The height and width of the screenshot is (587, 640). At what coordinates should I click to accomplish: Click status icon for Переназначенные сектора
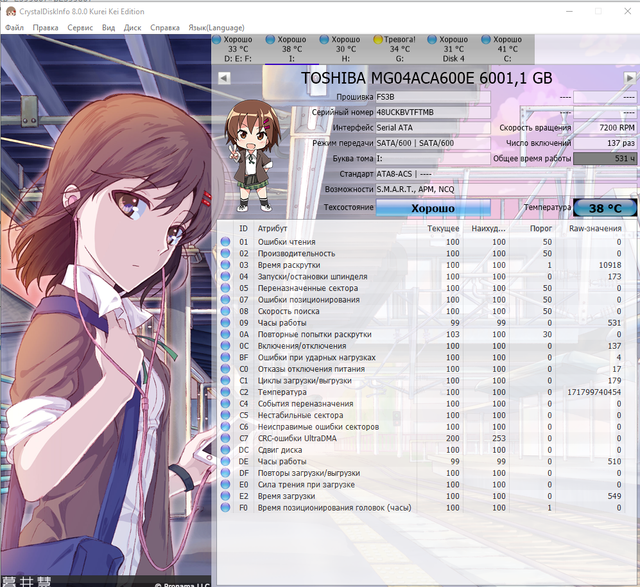pyautogui.click(x=225, y=288)
